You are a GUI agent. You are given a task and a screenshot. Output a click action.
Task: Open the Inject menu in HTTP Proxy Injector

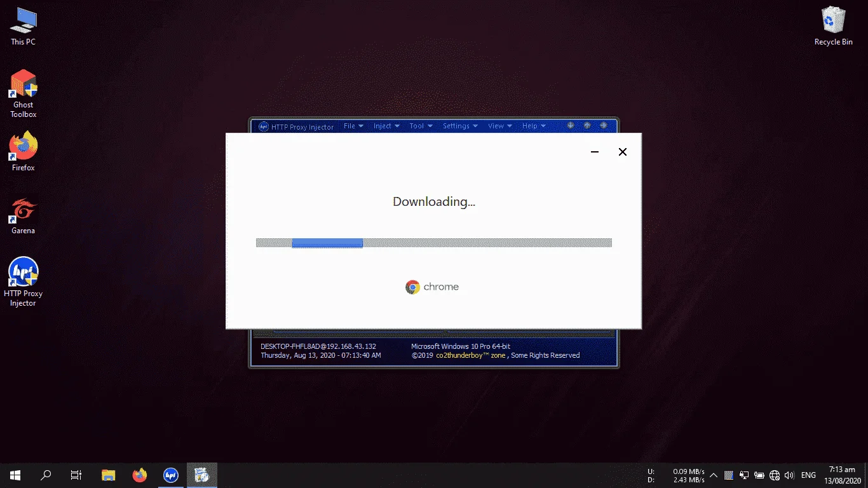point(386,126)
